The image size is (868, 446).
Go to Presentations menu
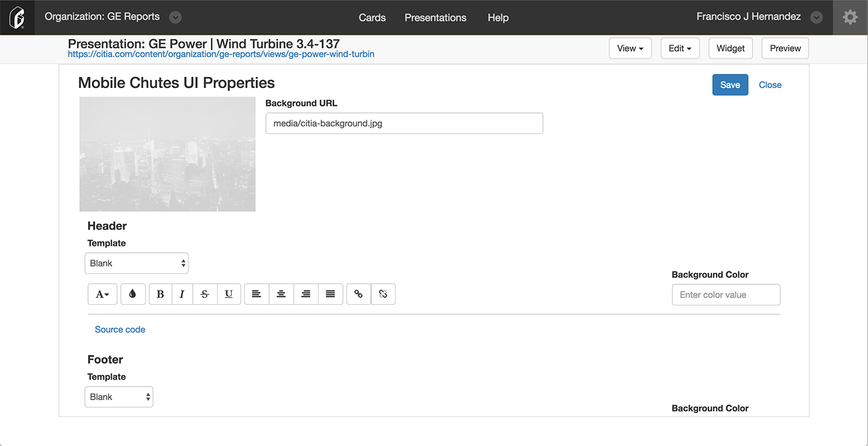(435, 17)
